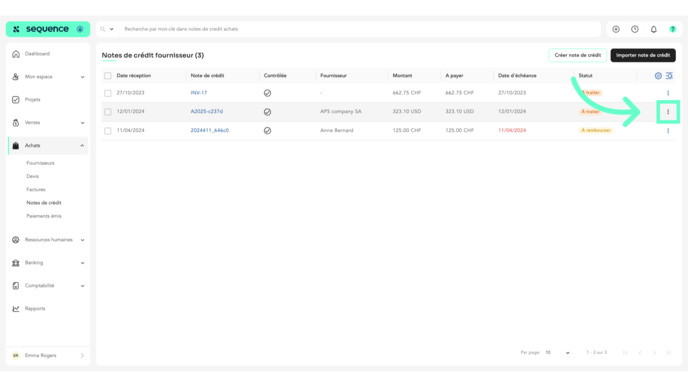
Task: Click Importer note de crédit button
Action: (x=643, y=55)
